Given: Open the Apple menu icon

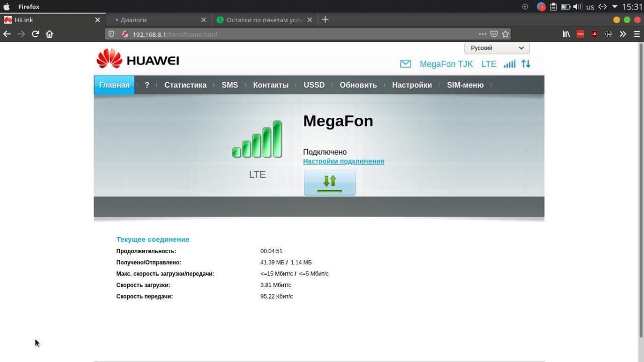Looking at the screenshot, I should [x=7, y=7].
